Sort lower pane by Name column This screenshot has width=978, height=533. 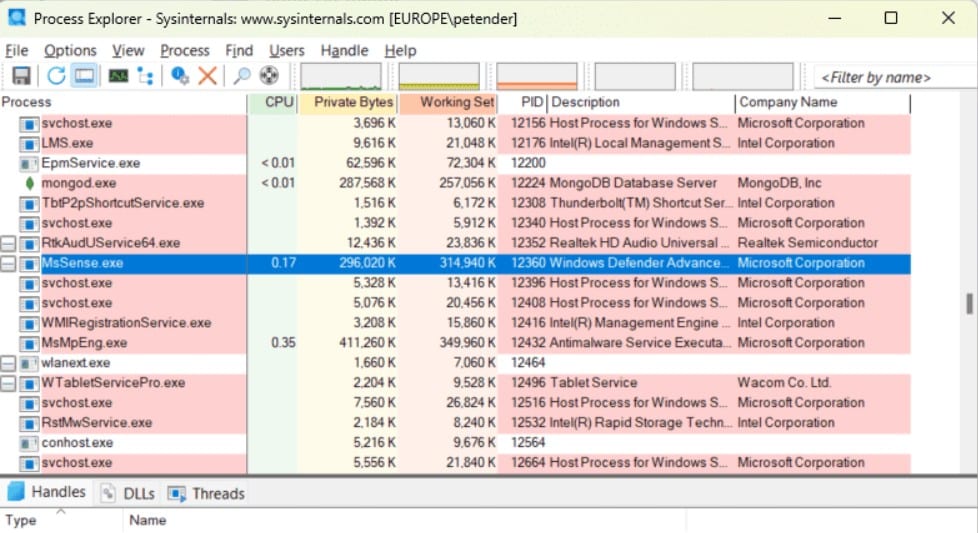coord(404,521)
